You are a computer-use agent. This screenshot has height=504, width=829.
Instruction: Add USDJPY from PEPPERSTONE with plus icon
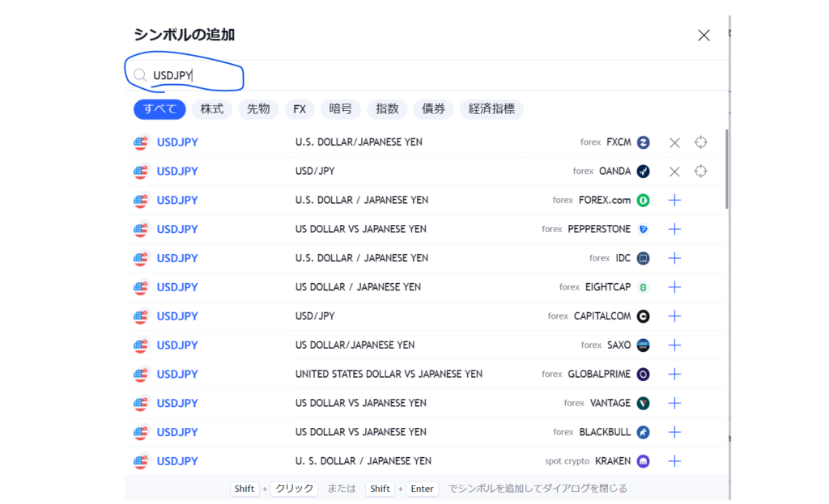coord(674,229)
